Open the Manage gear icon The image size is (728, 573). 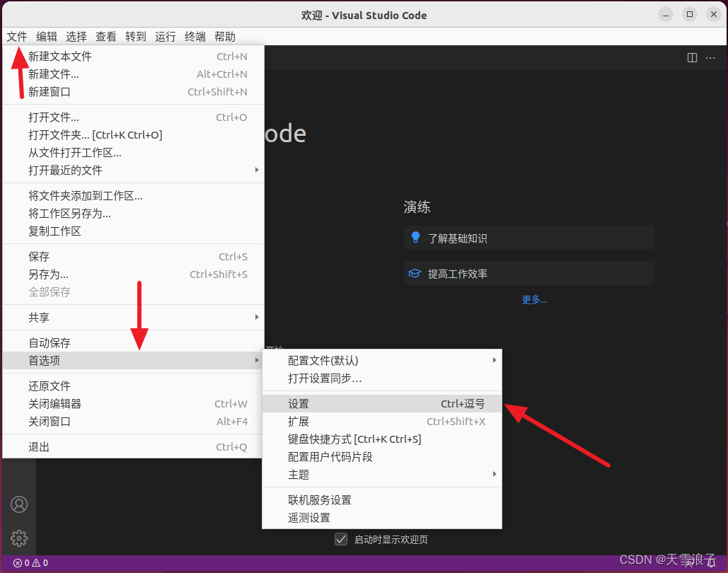(x=19, y=538)
